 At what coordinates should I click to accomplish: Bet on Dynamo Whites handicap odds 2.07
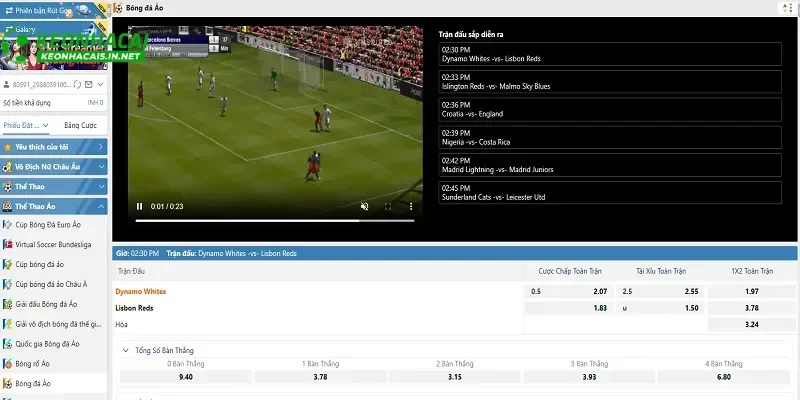click(600, 292)
